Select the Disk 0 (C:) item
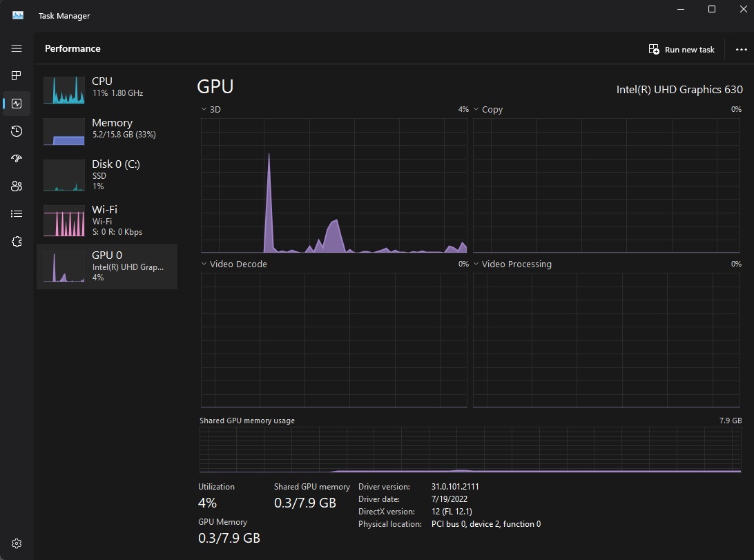Screen dimensions: 754x560 coord(107,175)
